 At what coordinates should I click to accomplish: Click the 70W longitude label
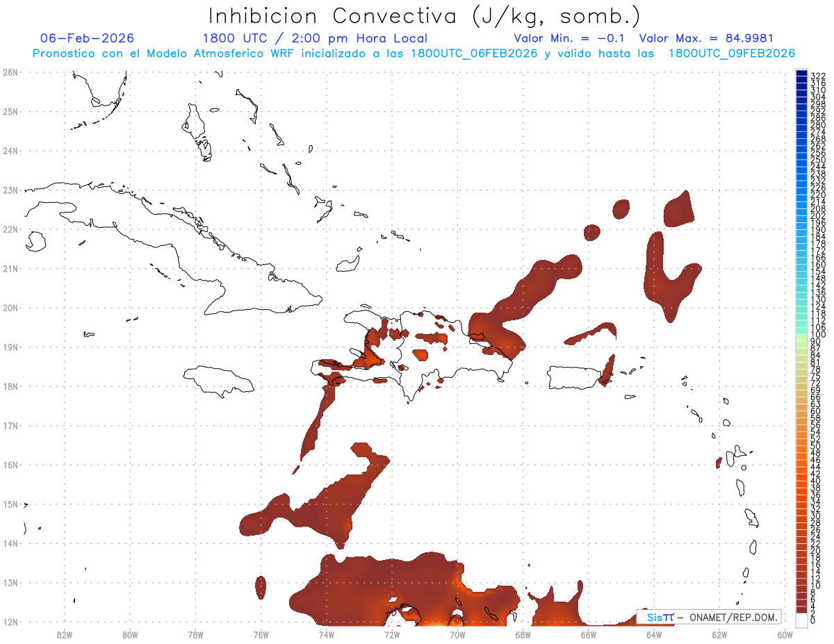tap(457, 634)
